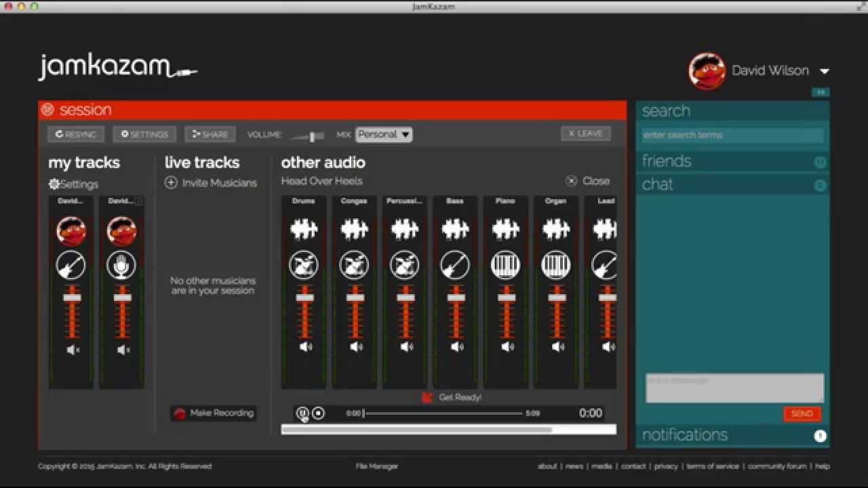Click the chat count badge
The image size is (868, 488).
coord(820,185)
